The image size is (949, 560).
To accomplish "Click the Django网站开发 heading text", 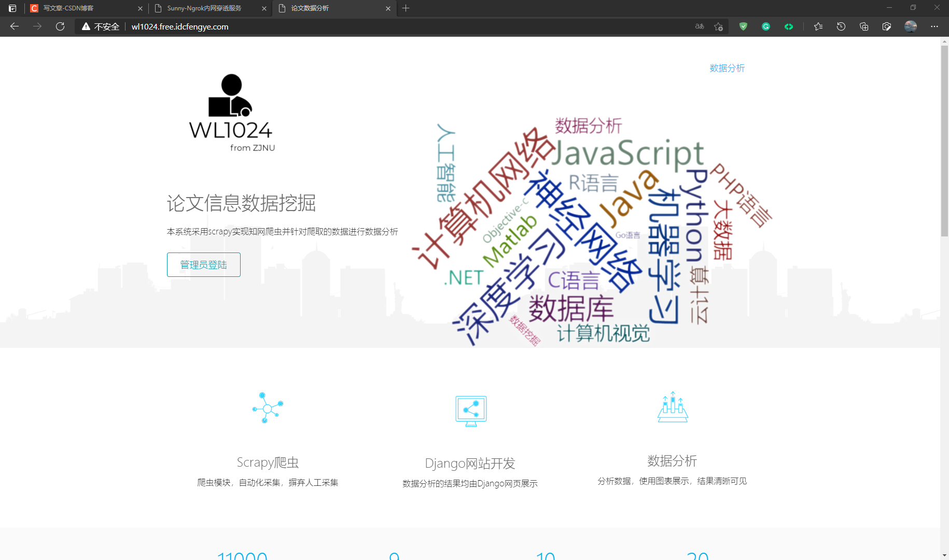I will [470, 464].
